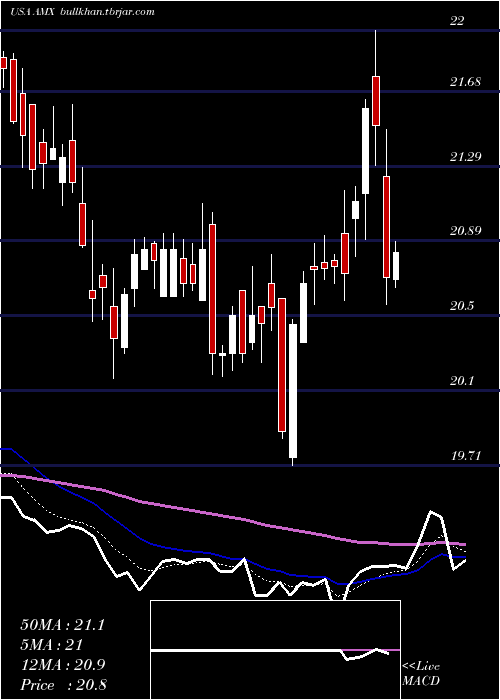This screenshot has width=500, height=700.
Task: Click the bullkhan.tbrjar.com watermark text
Action: click(107, 12)
